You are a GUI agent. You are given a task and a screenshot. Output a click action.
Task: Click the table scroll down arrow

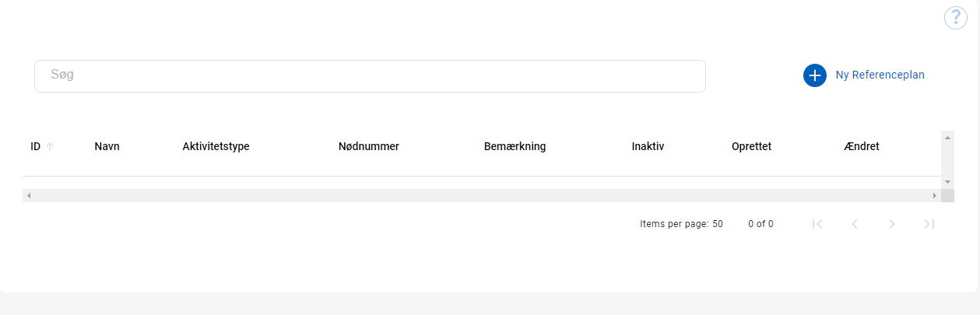(947, 181)
